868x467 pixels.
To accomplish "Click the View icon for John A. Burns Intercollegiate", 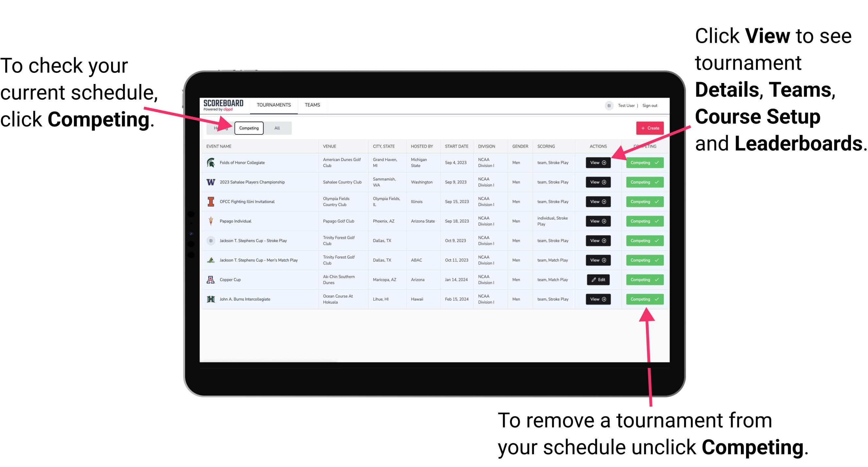I will click(x=598, y=300).
